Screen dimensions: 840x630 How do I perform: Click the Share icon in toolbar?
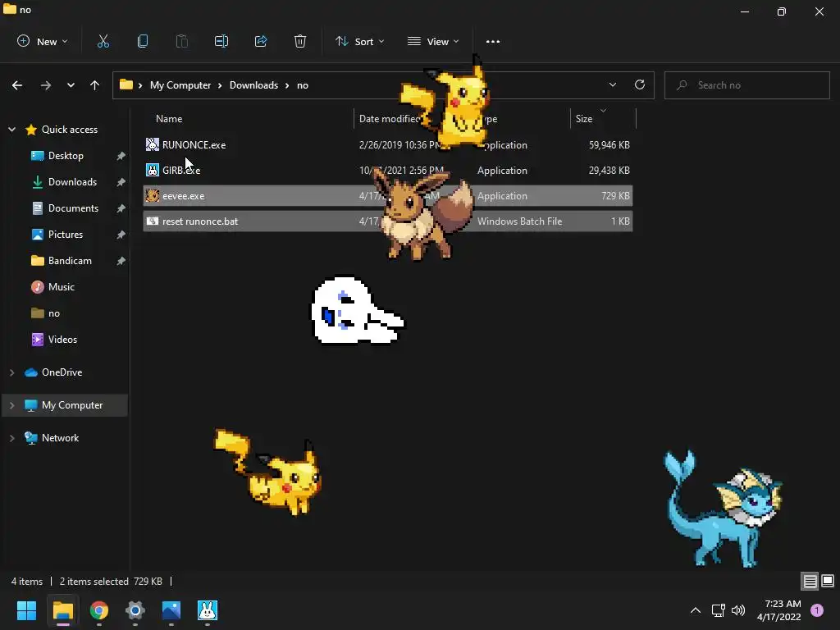pos(261,41)
